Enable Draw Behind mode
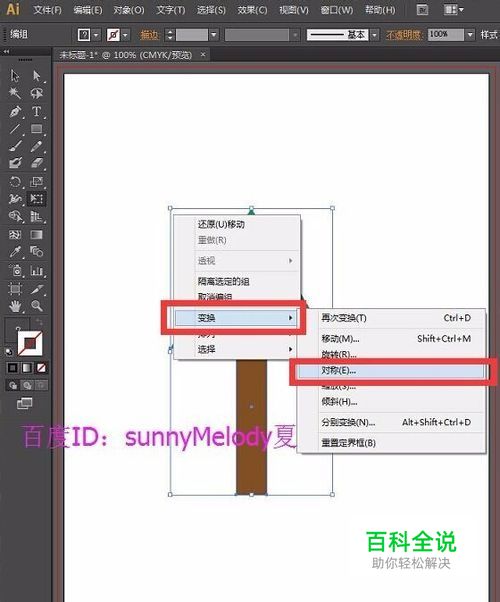This screenshot has height=602, width=500. pos(27,385)
